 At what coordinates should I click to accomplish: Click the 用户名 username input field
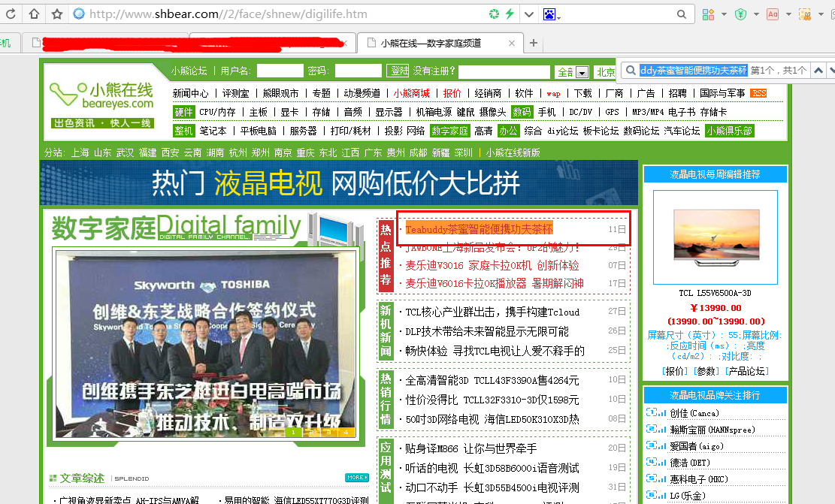[x=280, y=71]
